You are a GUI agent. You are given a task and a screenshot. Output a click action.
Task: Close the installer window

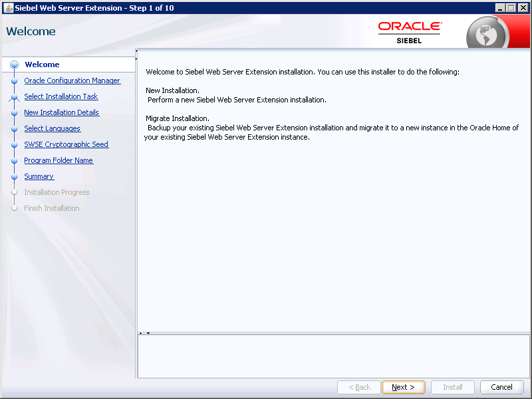click(x=523, y=8)
